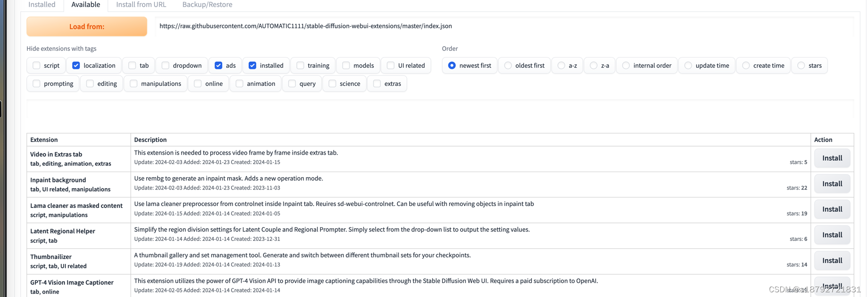Click the stars: 22 value
The image size is (868, 297).
(797, 188)
